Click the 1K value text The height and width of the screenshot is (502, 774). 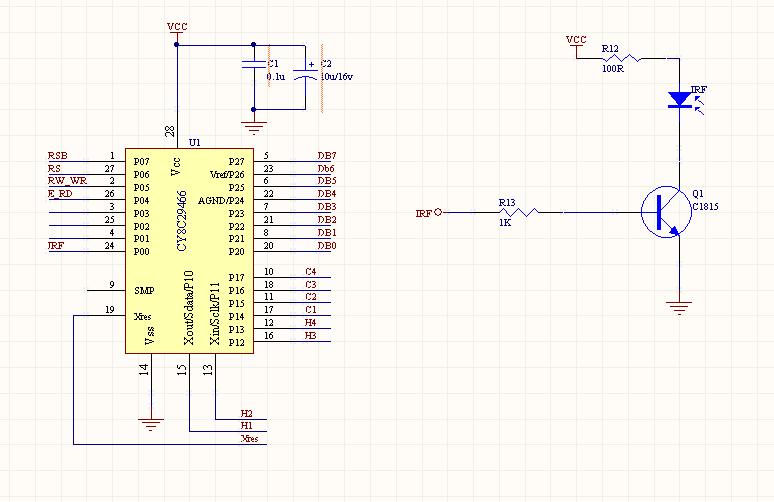tap(505, 223)
